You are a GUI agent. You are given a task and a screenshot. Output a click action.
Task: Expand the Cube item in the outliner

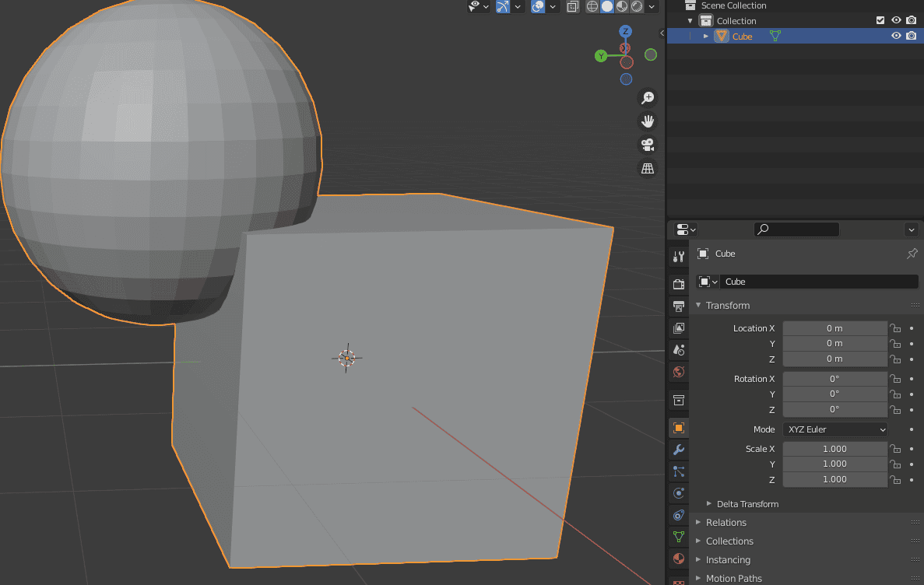click(705, 36)
